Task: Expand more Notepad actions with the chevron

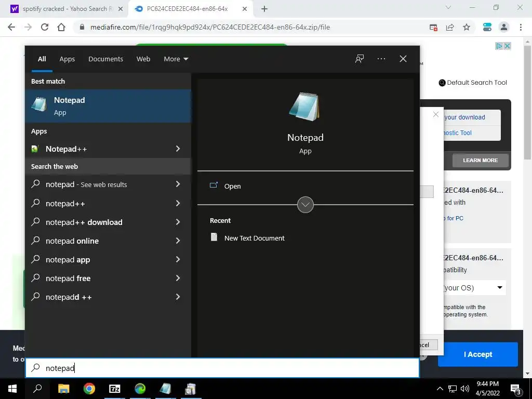Action: tap(305, 205)
